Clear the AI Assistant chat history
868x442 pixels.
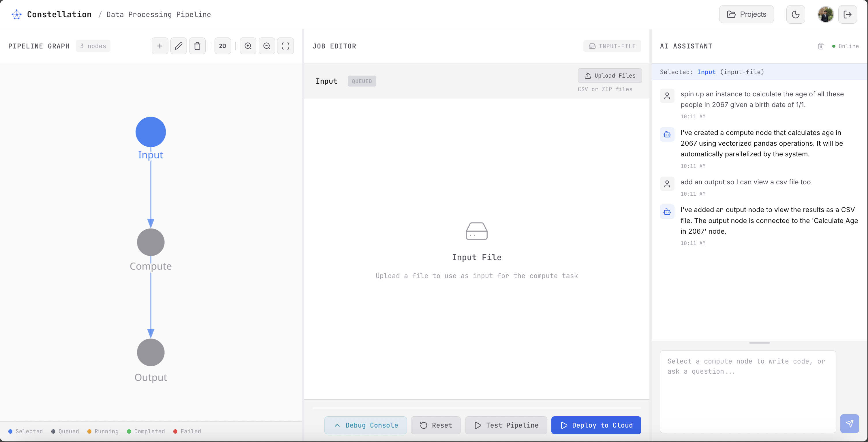821,46
